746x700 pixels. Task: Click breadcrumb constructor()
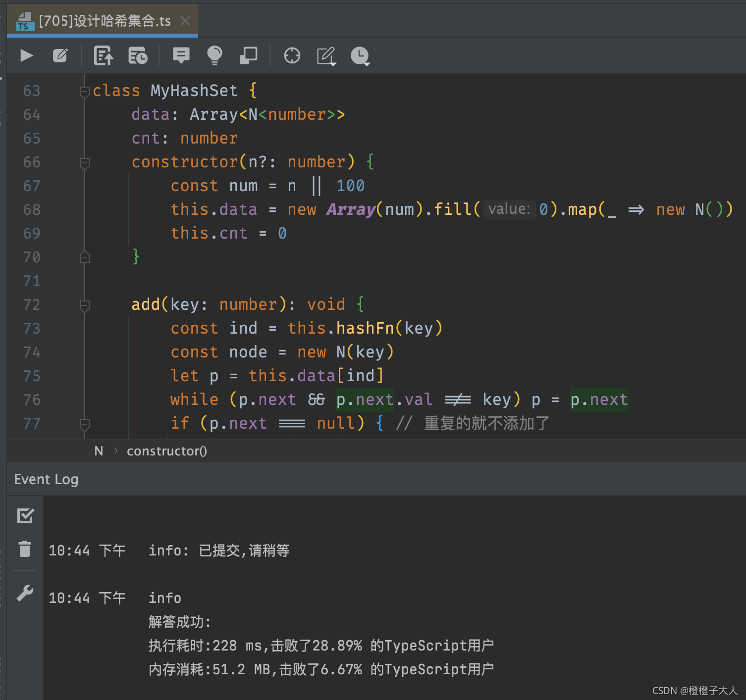[167, 451]
